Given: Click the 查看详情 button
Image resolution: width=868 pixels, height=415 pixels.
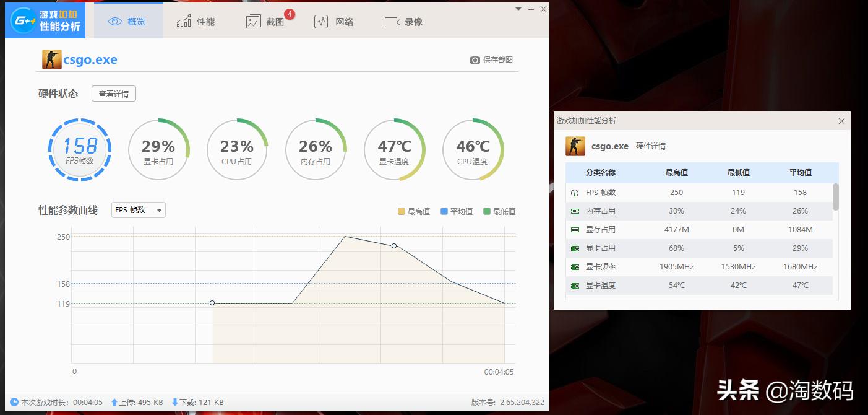Looking at the screenshot, I should pos(113,93).
